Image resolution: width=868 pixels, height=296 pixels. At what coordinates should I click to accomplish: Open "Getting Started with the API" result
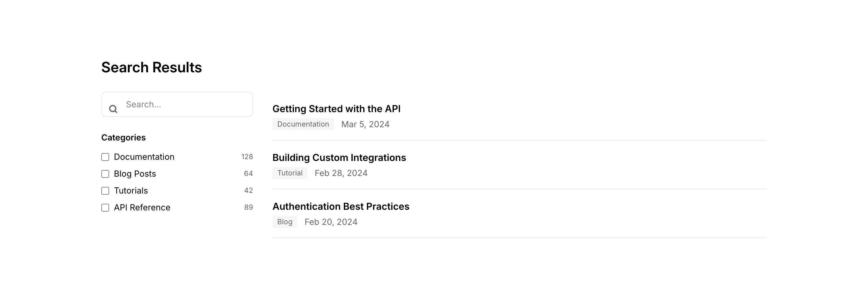click(x=336, y=109)
